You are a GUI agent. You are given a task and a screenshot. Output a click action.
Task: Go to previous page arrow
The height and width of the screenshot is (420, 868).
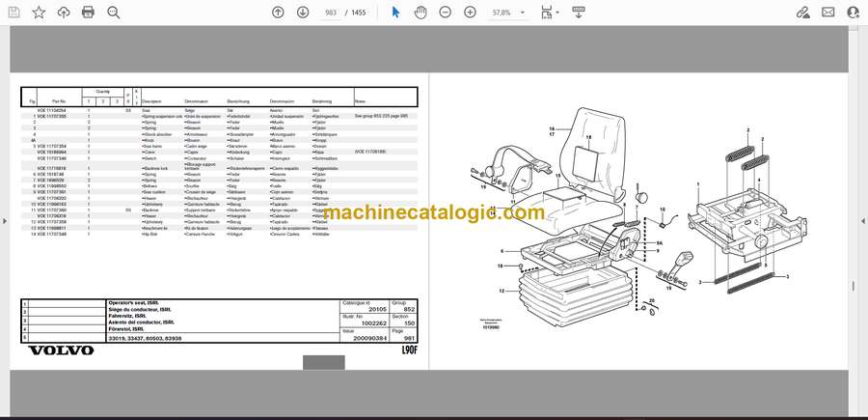[278, 13]
